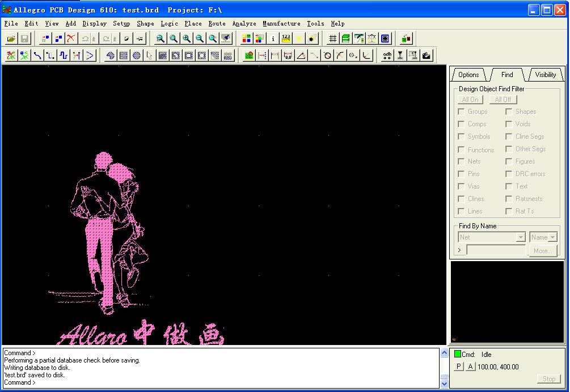570x392 pixels.
Task: Toggle the Shapes checkbox
Action: point(509,112)
